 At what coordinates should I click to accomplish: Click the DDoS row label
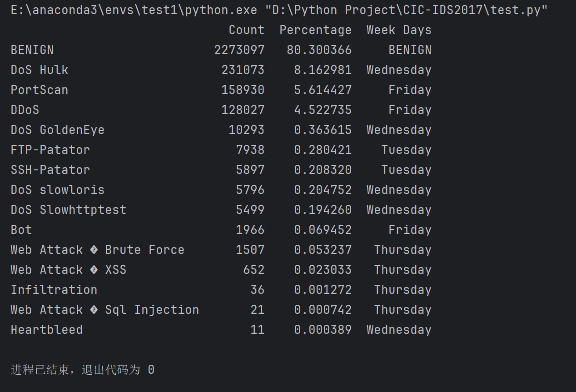pyautogui.click(x=25, y=110)
